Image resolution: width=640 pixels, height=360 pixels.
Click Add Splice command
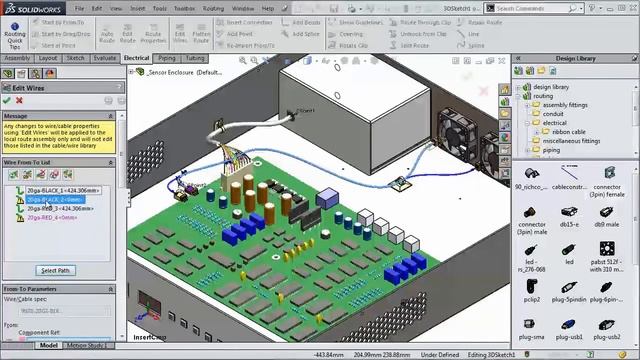point(301,34)
